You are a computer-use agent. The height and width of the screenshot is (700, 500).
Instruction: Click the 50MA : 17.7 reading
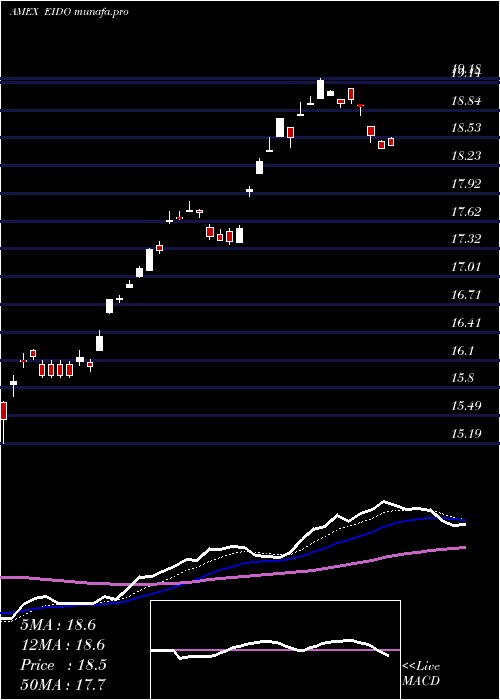62,685
